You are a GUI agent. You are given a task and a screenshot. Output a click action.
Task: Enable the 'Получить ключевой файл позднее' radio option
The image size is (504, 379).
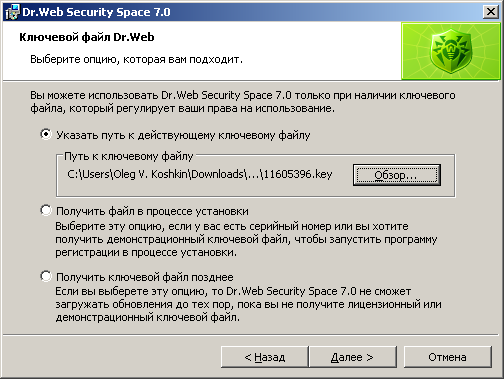pyautogui.click(x=46, y=276)
